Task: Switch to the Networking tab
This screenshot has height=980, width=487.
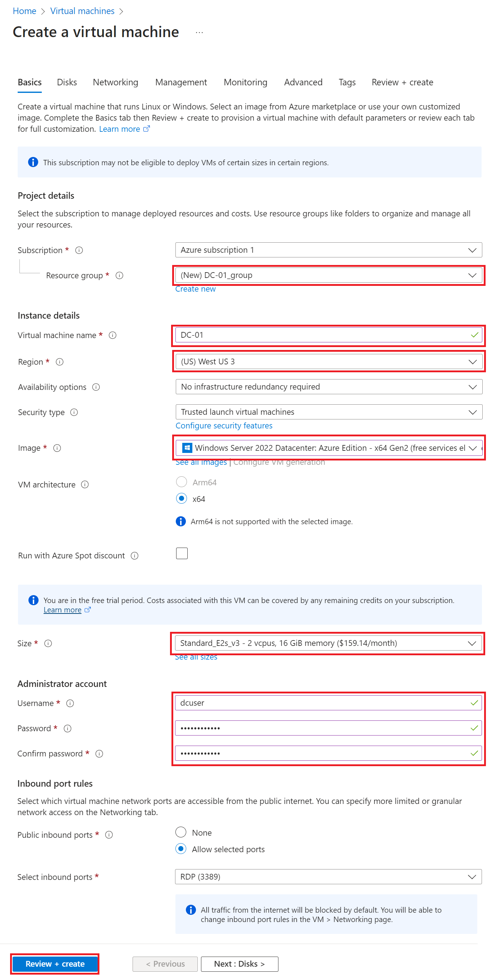Action: [115, 82]
